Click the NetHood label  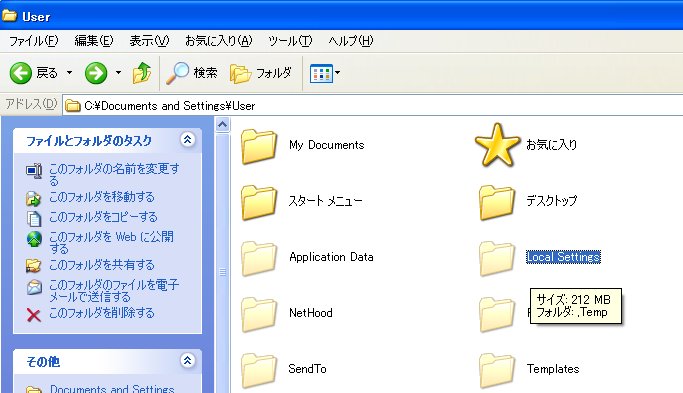(x=311, y=313)
